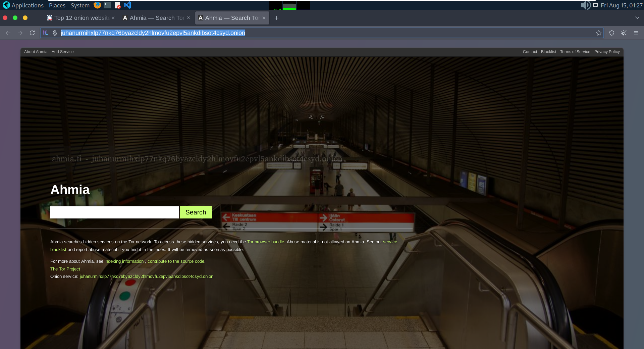Click the shield security level icon
The image size is (644, 349).
point(611,33)
